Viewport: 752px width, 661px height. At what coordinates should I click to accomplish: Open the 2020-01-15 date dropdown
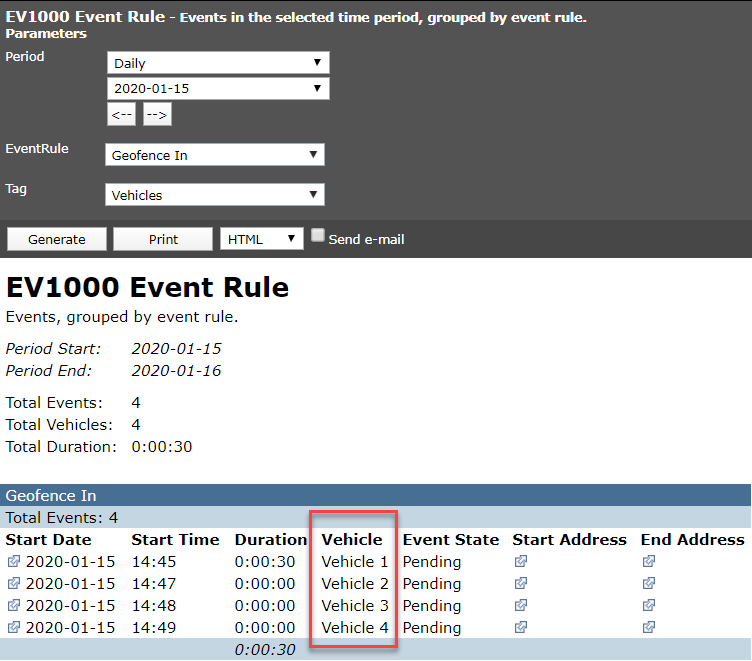[x=218, y=88]
